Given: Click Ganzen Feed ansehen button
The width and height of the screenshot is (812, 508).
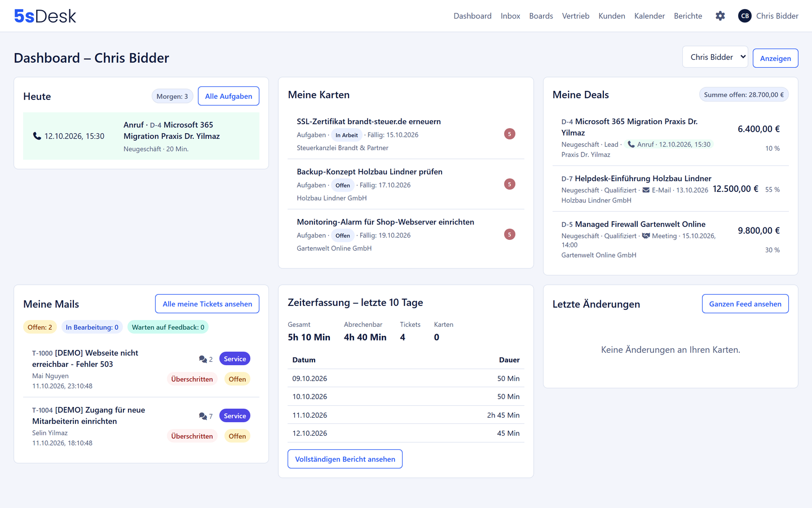Looking at the screenshot, I should point(745,304).
